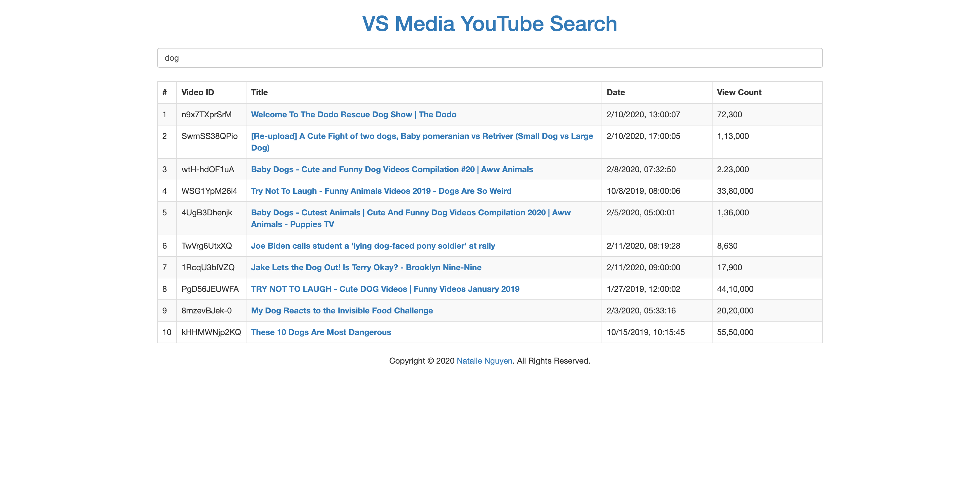The height and width of the screenshot is (478, 980).
Task: Click view count '17,900'
Action: point(729,267)
